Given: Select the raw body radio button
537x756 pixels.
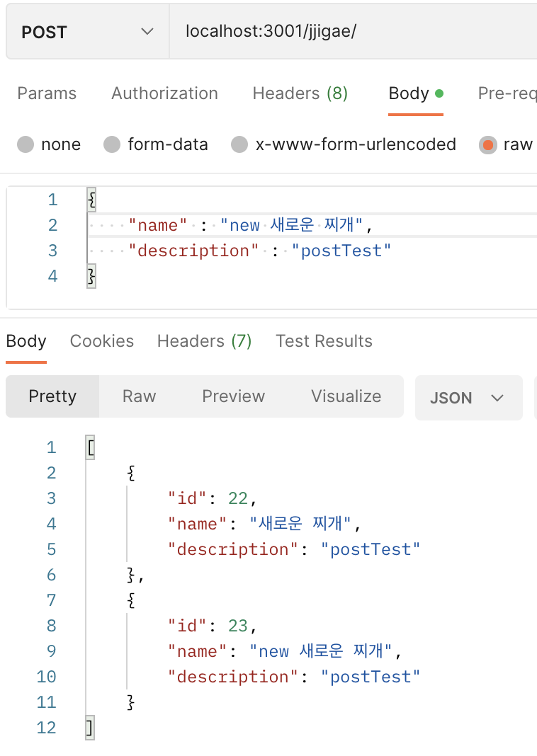Looking at the screenshot, I should 488,144.
